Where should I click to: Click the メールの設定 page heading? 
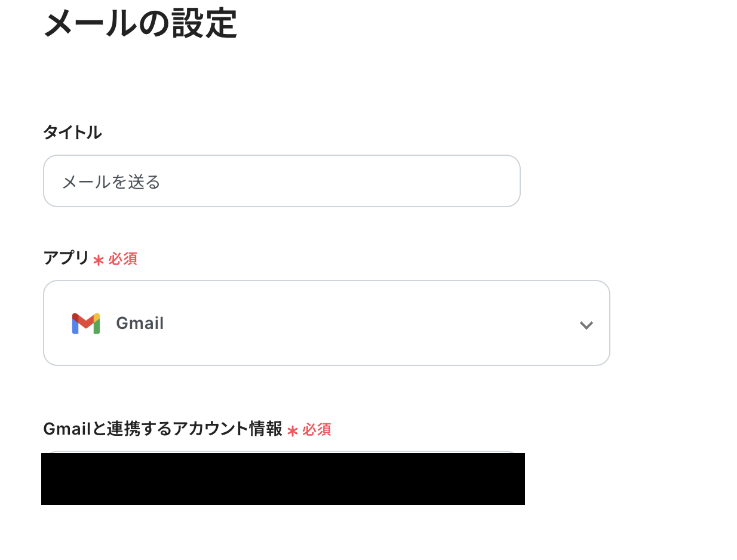[x=140, y=25]
